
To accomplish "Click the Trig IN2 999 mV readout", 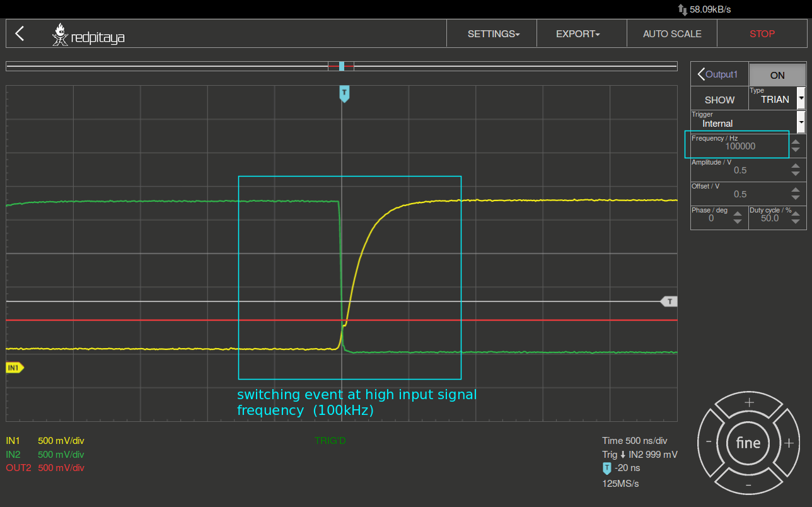I will pos(640,455).
